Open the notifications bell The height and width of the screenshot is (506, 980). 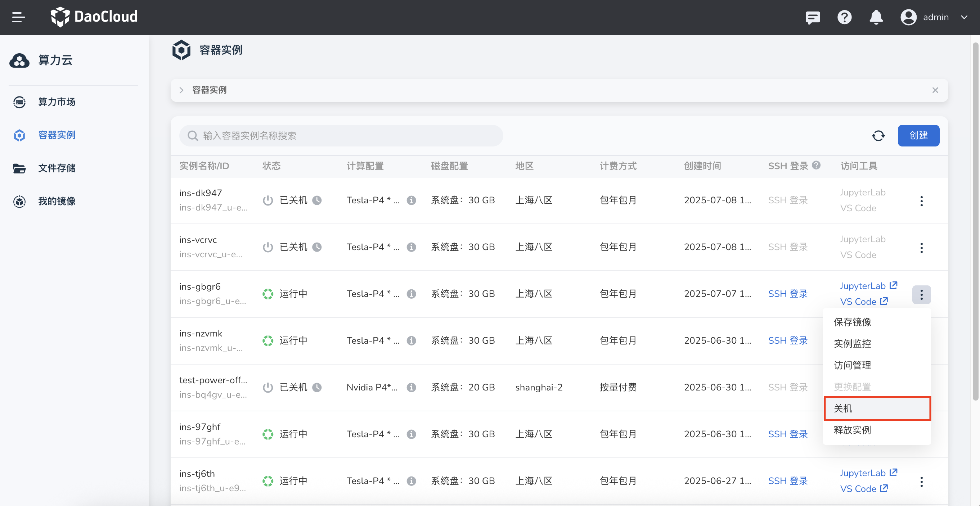[x=876, y=18]
